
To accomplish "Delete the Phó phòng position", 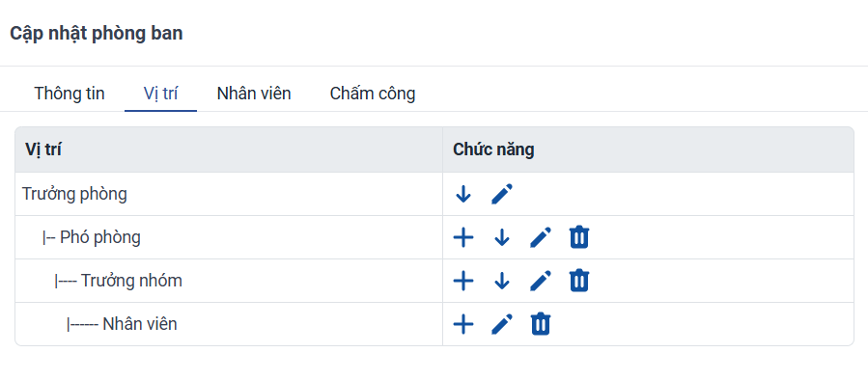I will (x=579, y=237).
